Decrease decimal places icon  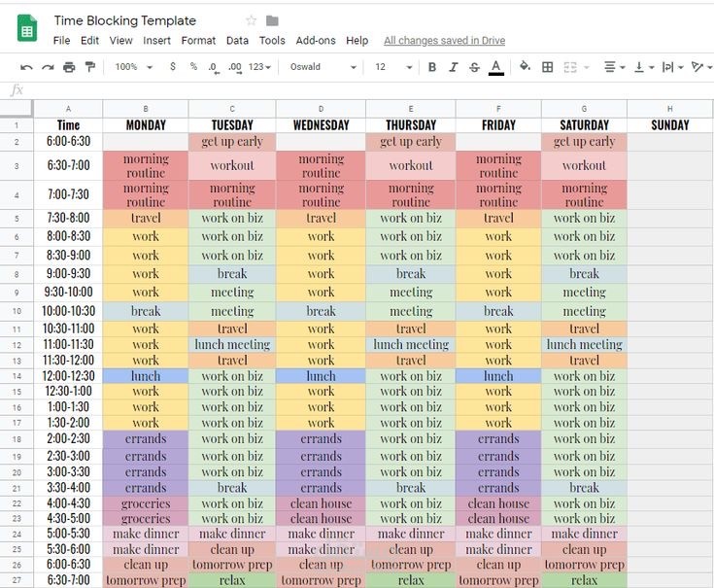click(x=213, y=67)
